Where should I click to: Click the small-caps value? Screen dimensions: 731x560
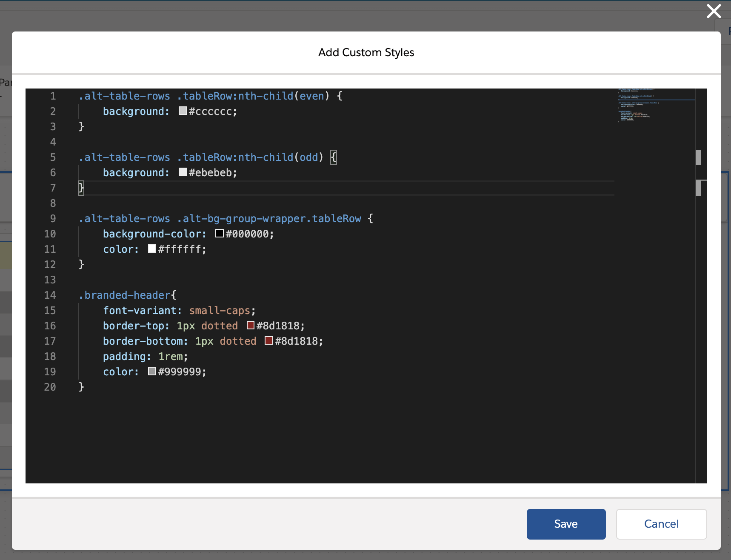coord(220,311)
